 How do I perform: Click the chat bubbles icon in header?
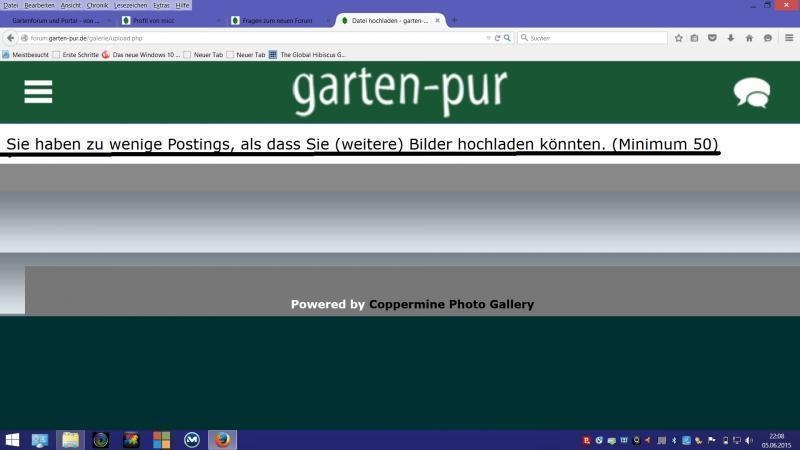click(751, 92)
